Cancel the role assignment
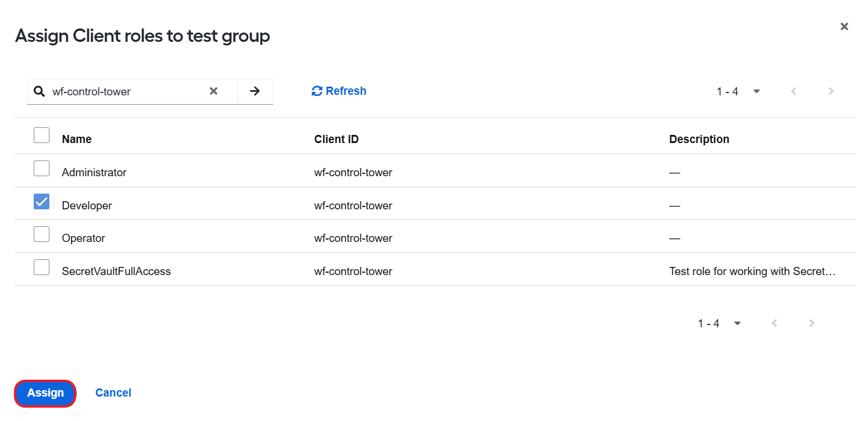The image size is (868, 421). (x=113, y=393)
